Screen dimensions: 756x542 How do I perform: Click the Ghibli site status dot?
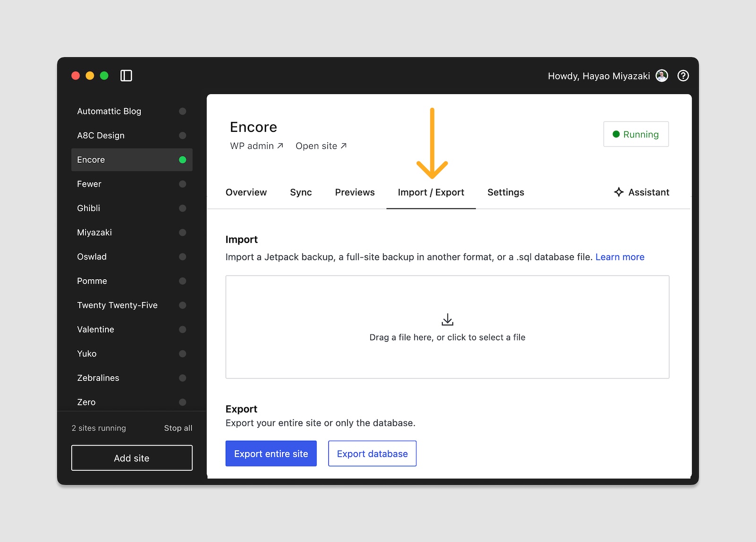point(182,208)
